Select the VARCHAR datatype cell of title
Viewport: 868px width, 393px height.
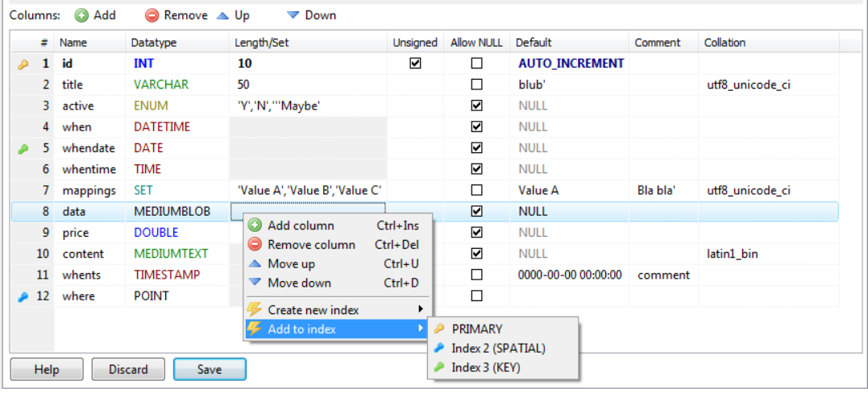[177, 85]
